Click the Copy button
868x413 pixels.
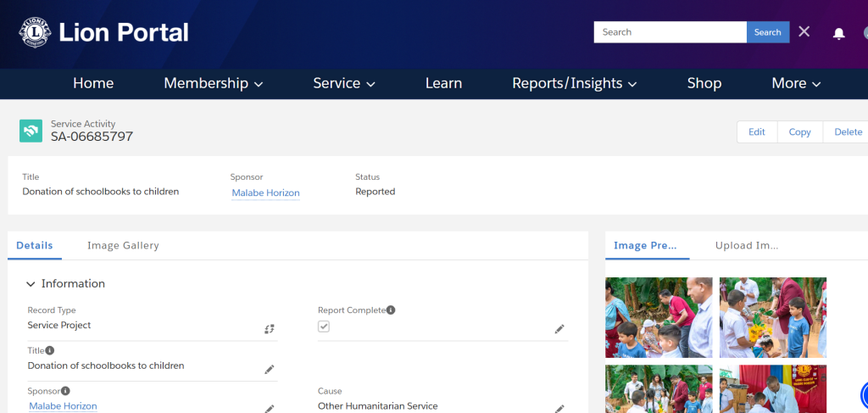click(800, 131)
